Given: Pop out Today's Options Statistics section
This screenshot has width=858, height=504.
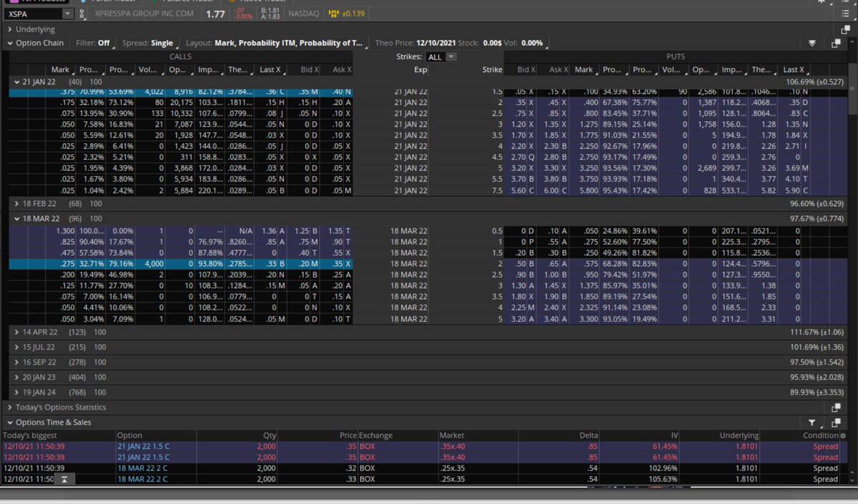Looking at the screenshot, I should click(x=836, y=407).
